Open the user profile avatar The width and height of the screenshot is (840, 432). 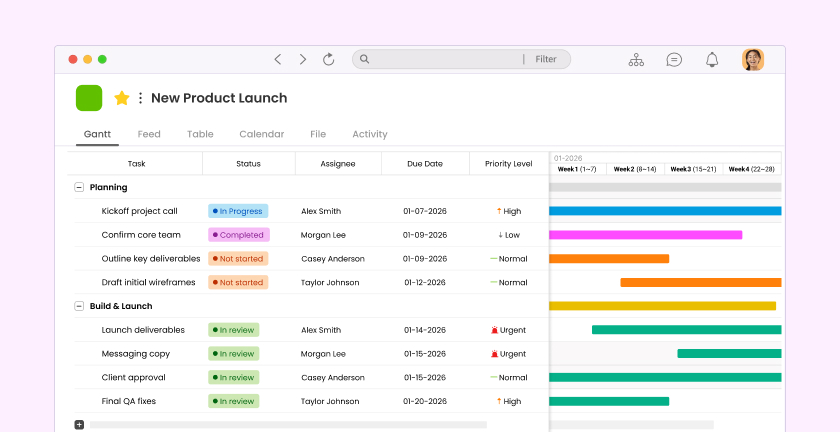click(x=753, y=59)
